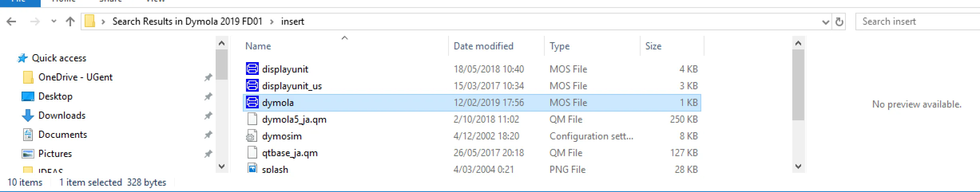Toggle pin icon beside OneDrive - UGent

(208, 77)
